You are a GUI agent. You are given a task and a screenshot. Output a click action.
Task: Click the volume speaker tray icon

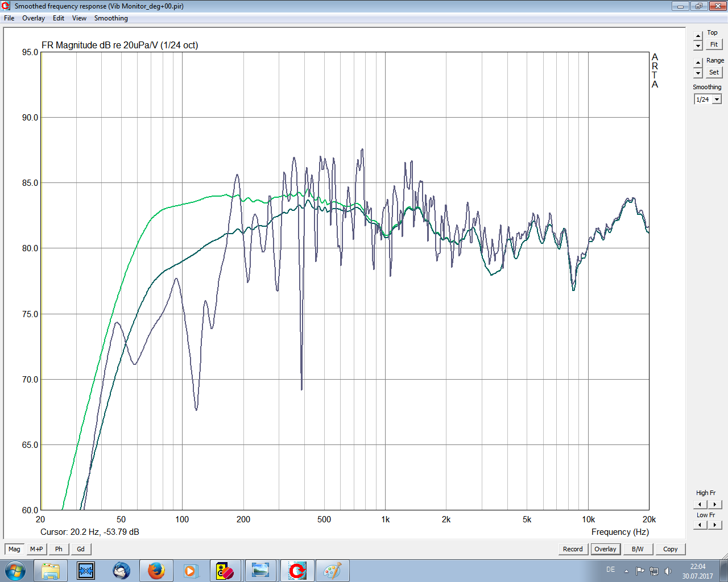click(668, 571)
